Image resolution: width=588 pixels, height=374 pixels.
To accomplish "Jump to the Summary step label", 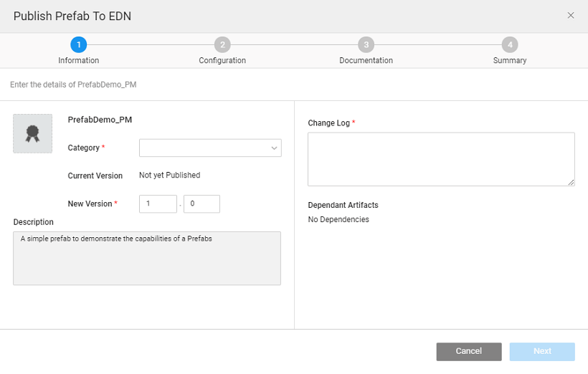I will (509, 61).
